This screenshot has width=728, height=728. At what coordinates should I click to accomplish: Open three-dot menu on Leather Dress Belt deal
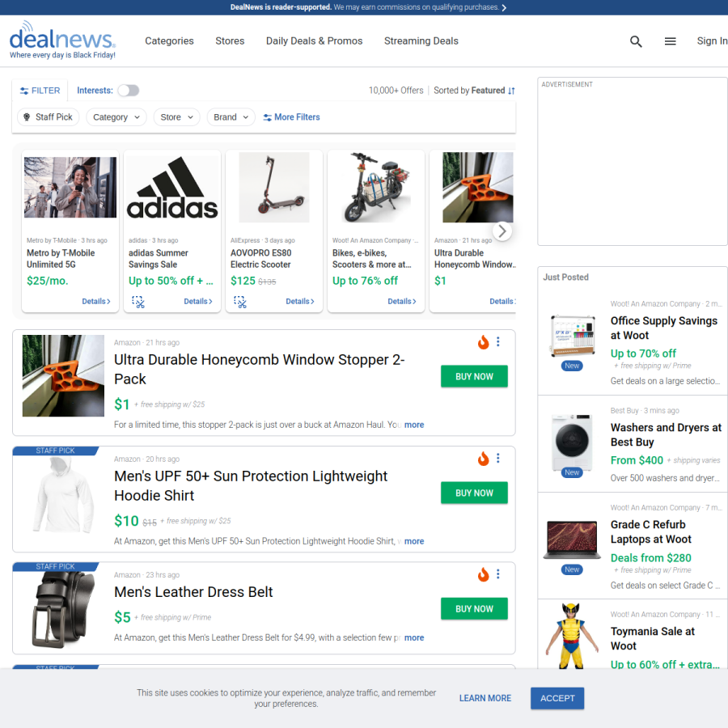tap(498, 574)
